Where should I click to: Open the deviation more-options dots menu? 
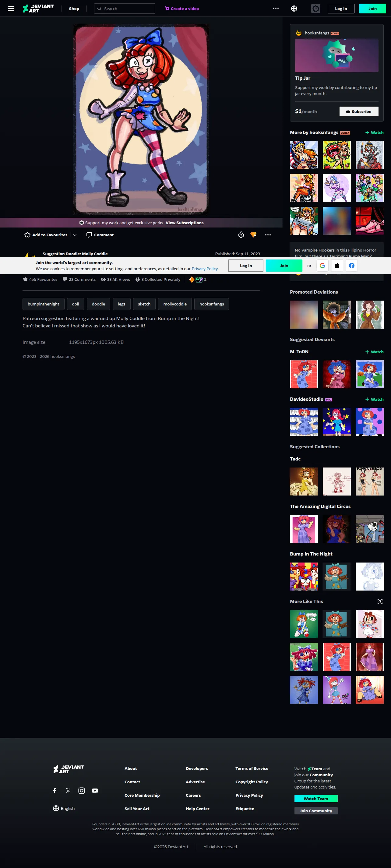point(268,235)
